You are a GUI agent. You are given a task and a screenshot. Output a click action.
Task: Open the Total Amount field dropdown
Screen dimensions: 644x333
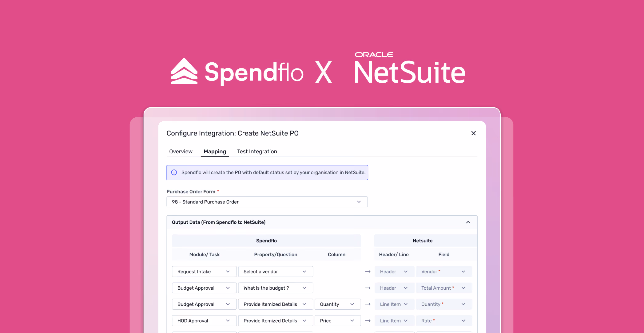[444, 288]
